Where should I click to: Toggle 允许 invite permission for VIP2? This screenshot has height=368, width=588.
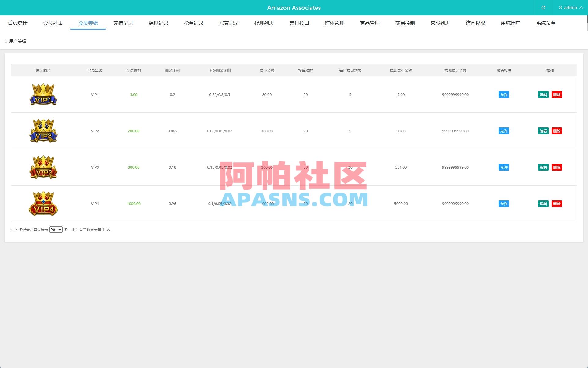point(504,131)
